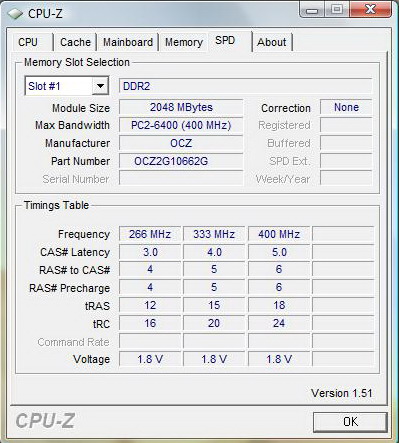Image resolution: width=399 pixels, height=443 pixels.
Task: Click the Correction value None
Action: [x=346, y=107]
